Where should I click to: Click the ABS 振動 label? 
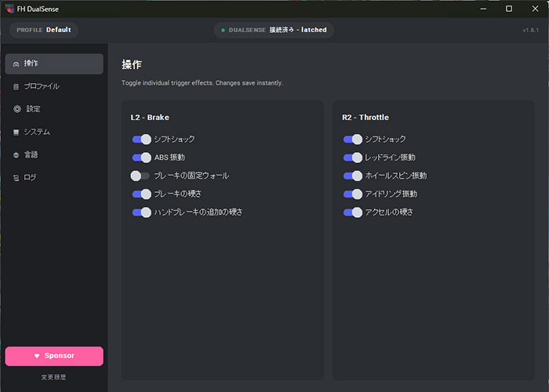pyautogui.click(x=169, y=158)
